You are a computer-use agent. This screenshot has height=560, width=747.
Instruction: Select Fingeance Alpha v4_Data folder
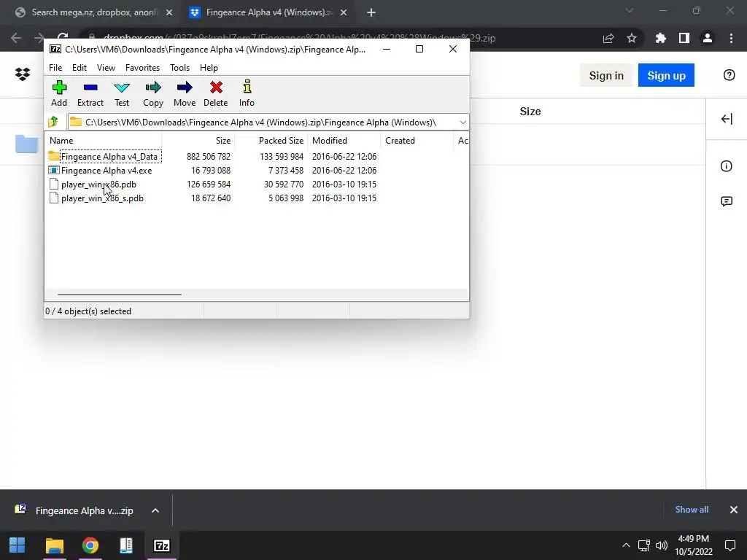coord(109,157)
